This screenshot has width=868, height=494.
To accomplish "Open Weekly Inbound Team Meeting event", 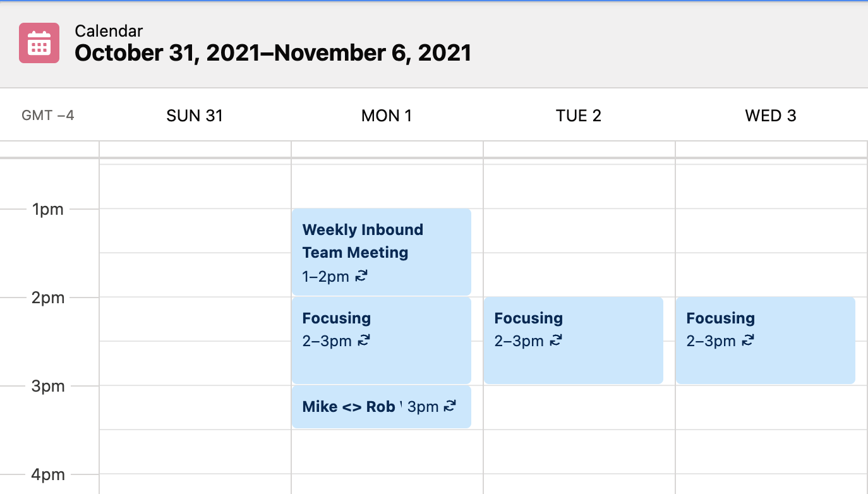I will pos(382,252).
